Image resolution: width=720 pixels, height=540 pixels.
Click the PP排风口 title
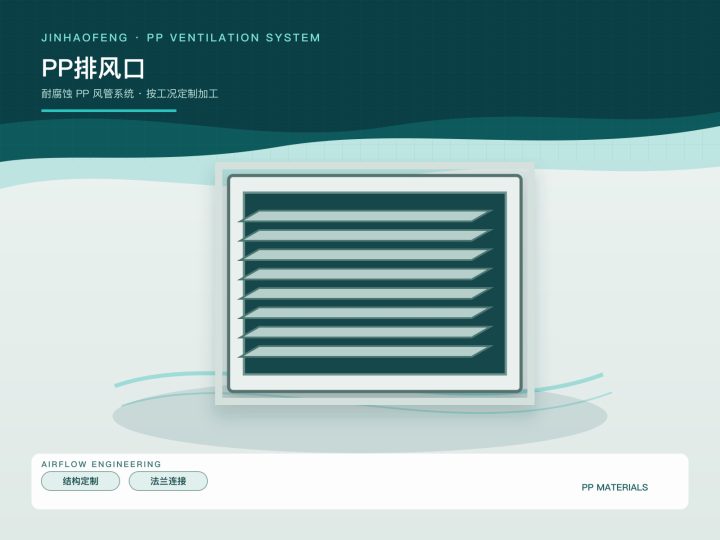point(93,68)
